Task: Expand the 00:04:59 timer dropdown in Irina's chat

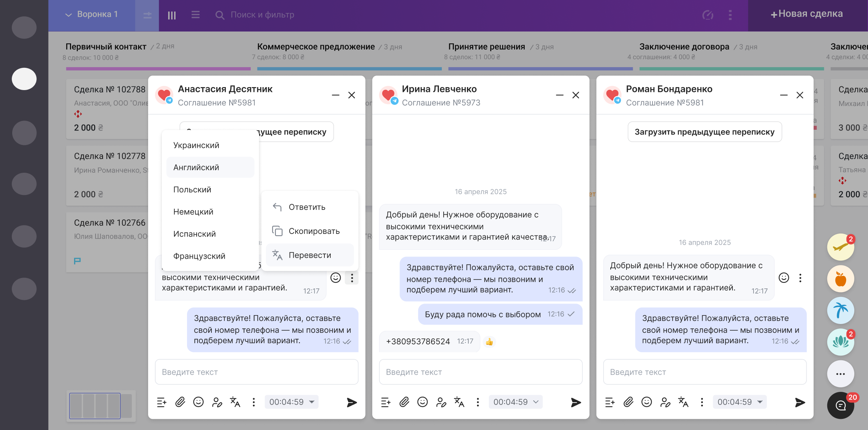Action: click(x=515, y=402)
